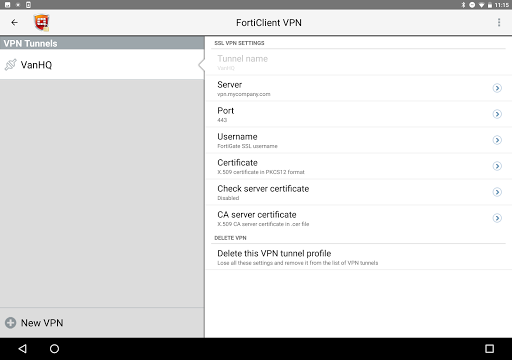Tap the plus icon for New VPN

click(10, 323)
